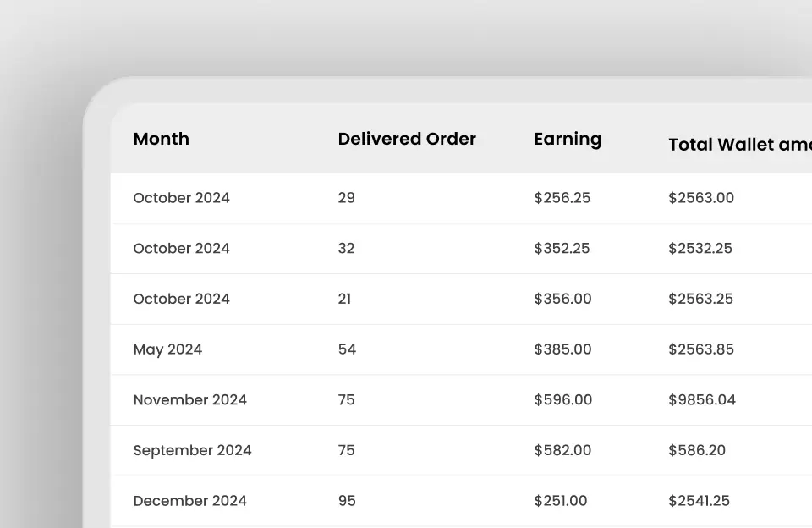Click delivered order value 29
The image size is (812, 528).
347,198
